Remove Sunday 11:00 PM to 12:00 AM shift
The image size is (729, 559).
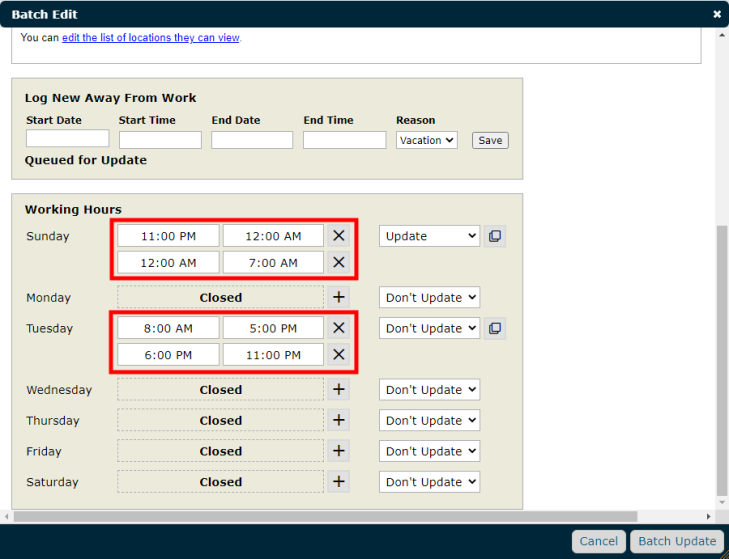coord(338,236)
